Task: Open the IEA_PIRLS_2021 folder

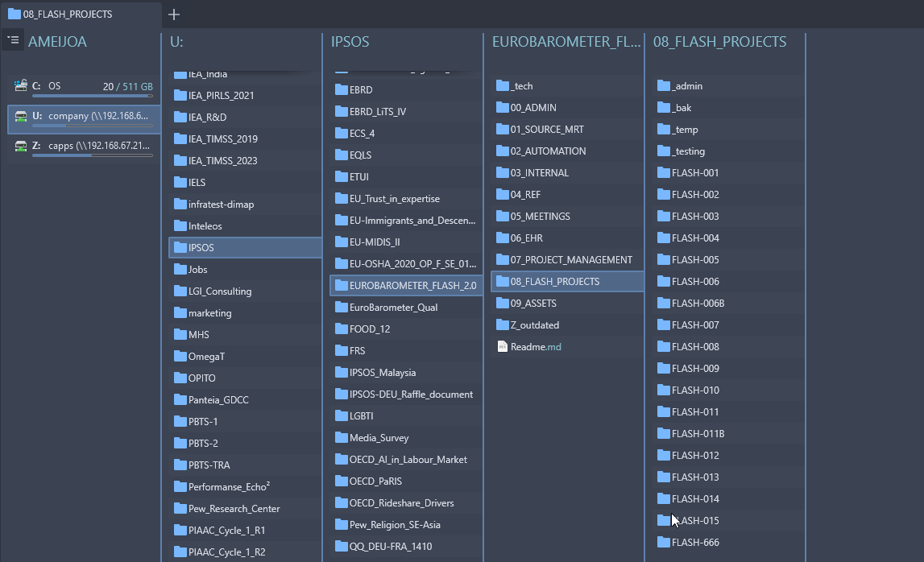Action: pyautogui.click(x=245, y=96)
